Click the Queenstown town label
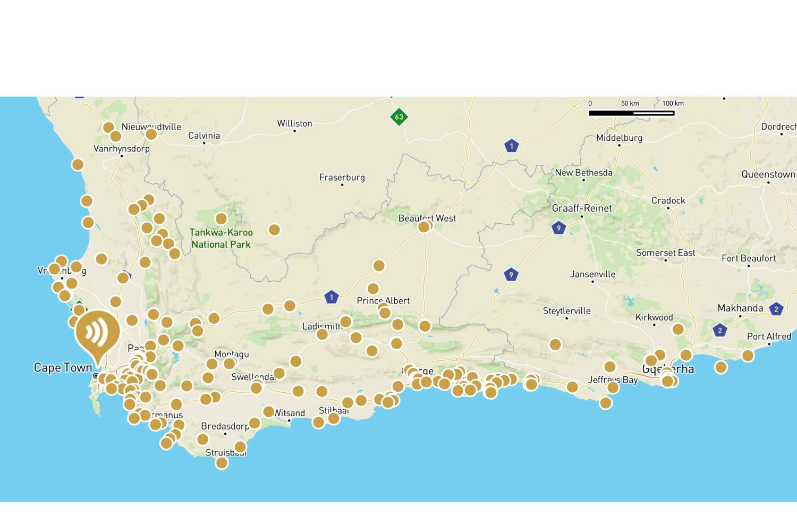Image resolution: width=797 pixels, height=532 pixels. tap(768, 174)
